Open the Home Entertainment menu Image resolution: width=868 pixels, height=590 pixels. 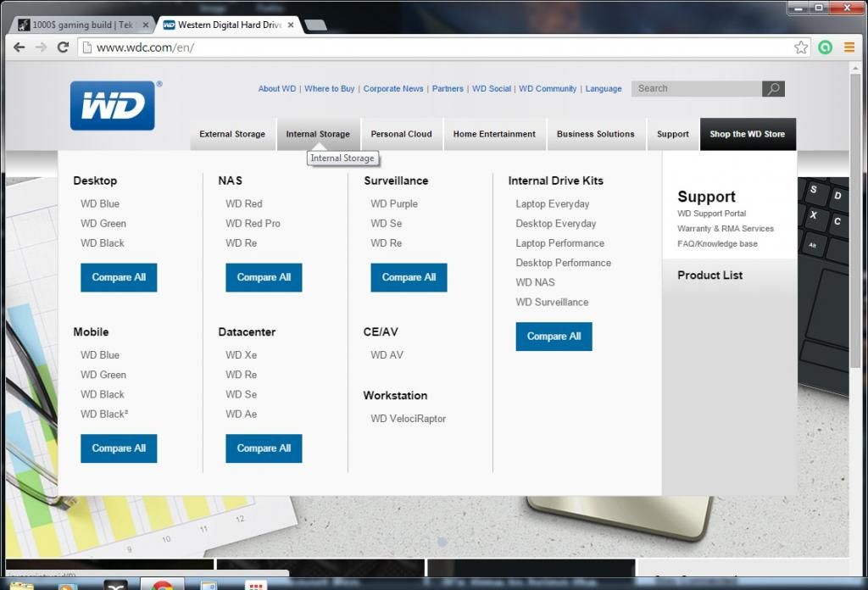click(x=494, y=134)
